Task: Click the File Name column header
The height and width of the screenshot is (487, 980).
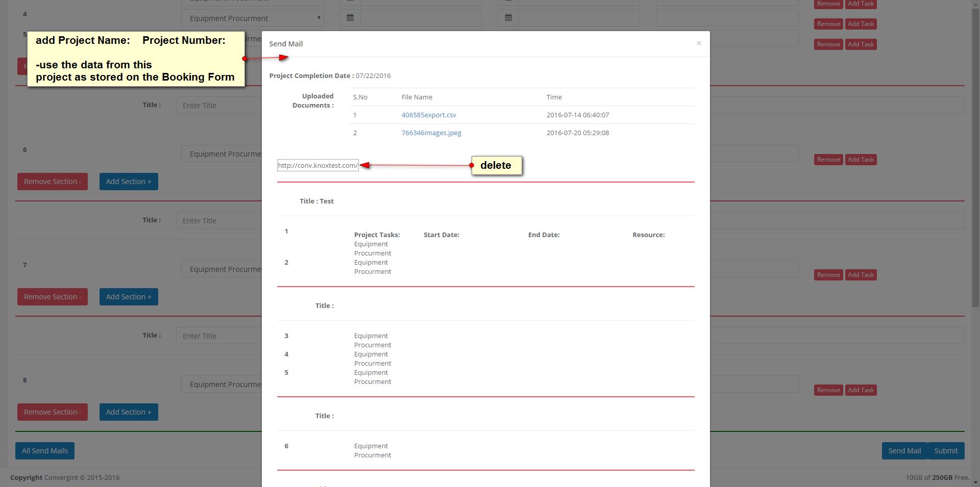Action: [x=417, y=97]
